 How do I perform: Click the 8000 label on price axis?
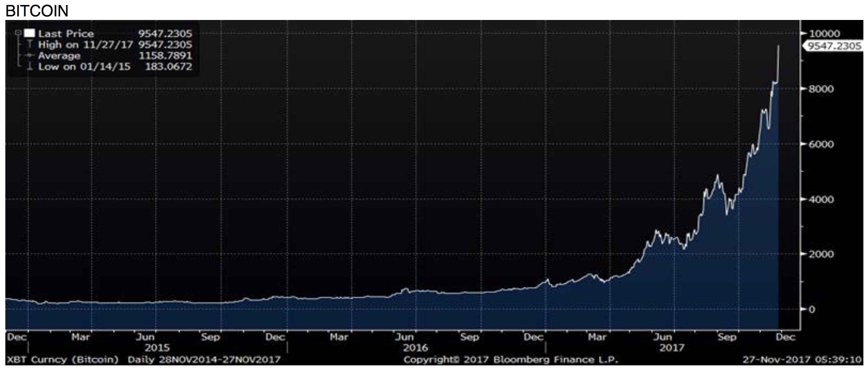(x=821, y=89)
